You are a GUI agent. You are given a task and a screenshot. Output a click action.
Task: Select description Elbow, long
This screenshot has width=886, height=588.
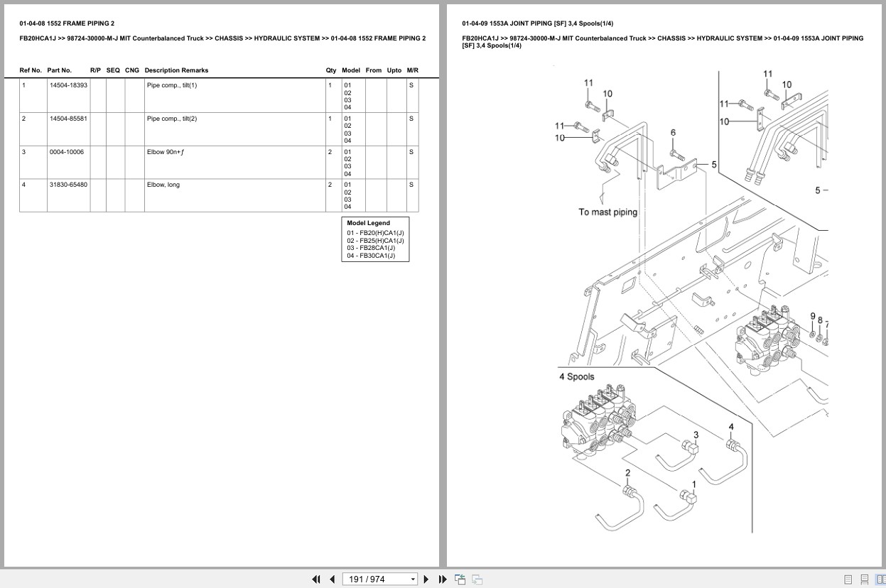(x=163, y=185)
